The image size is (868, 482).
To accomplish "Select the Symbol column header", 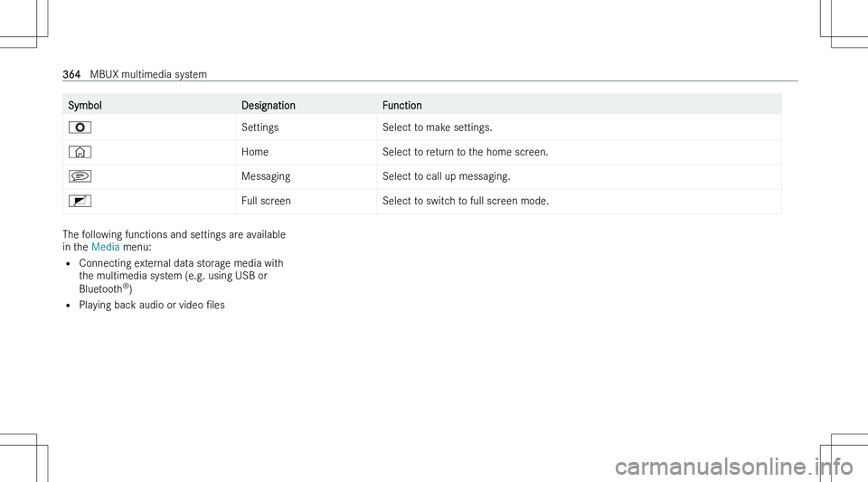I will tap(85, 105).
